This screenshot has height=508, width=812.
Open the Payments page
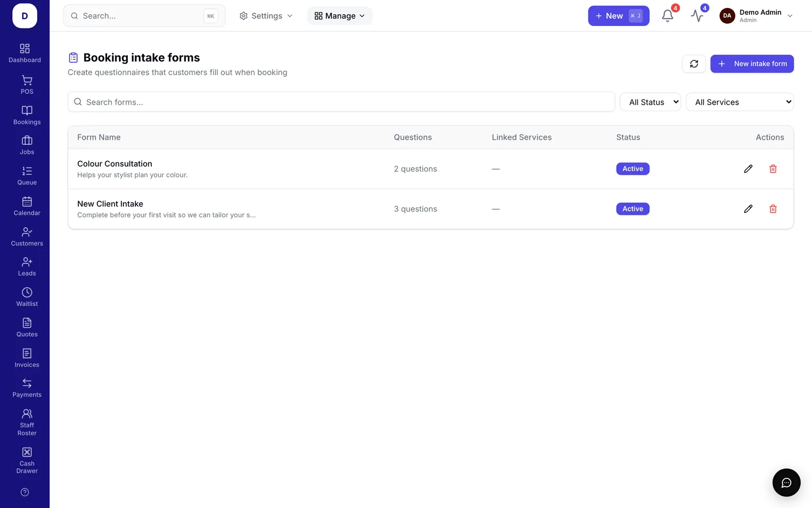click(x=27, y=388)
